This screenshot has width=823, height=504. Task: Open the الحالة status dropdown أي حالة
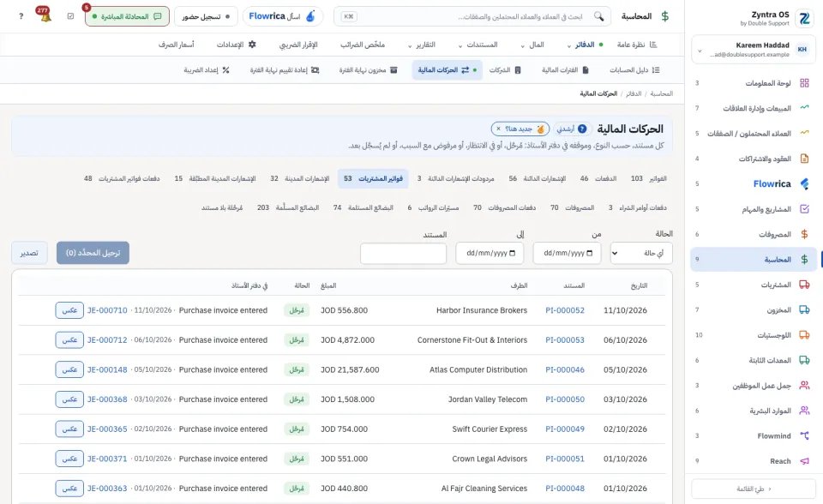641,253
